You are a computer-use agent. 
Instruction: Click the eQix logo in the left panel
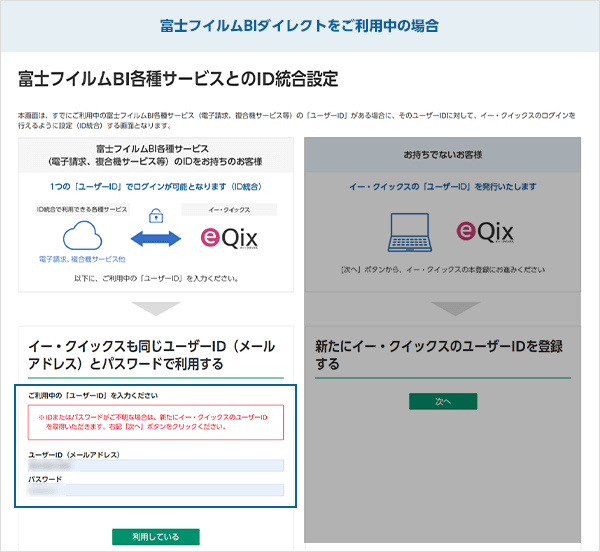(229, 238)
